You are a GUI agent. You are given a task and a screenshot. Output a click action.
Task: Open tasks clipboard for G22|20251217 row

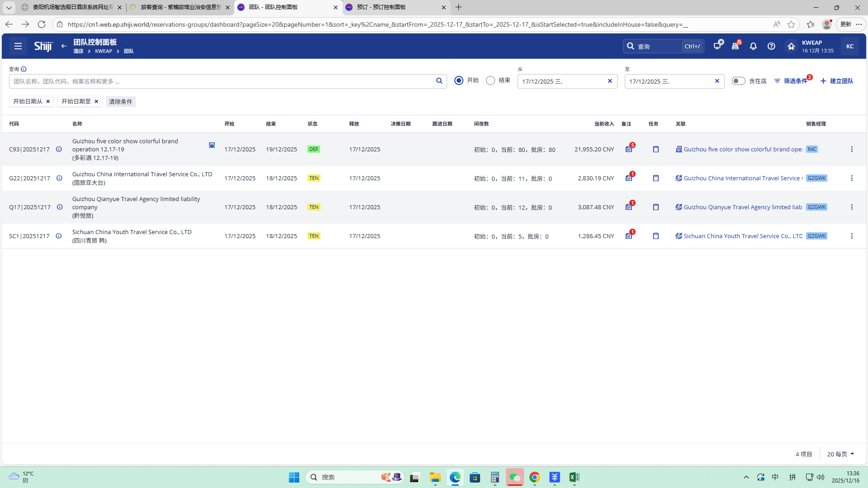(x=656, y=178)
